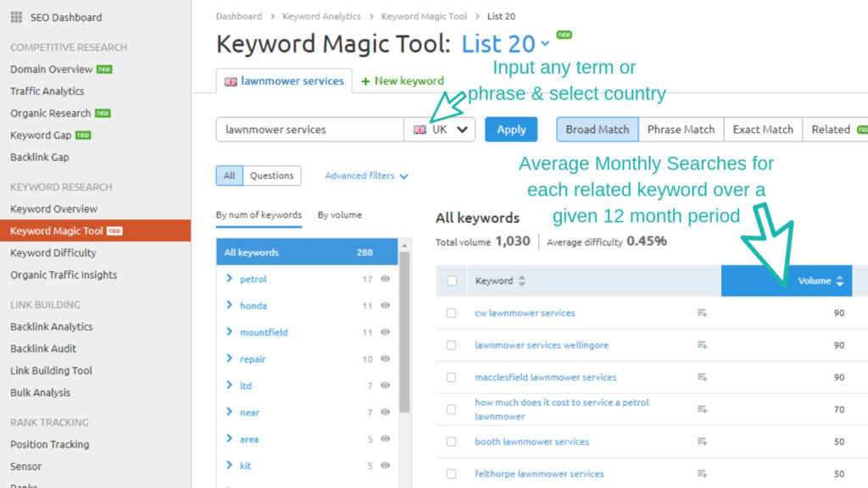Select the Broad Match tab

[x=598, y=130]
